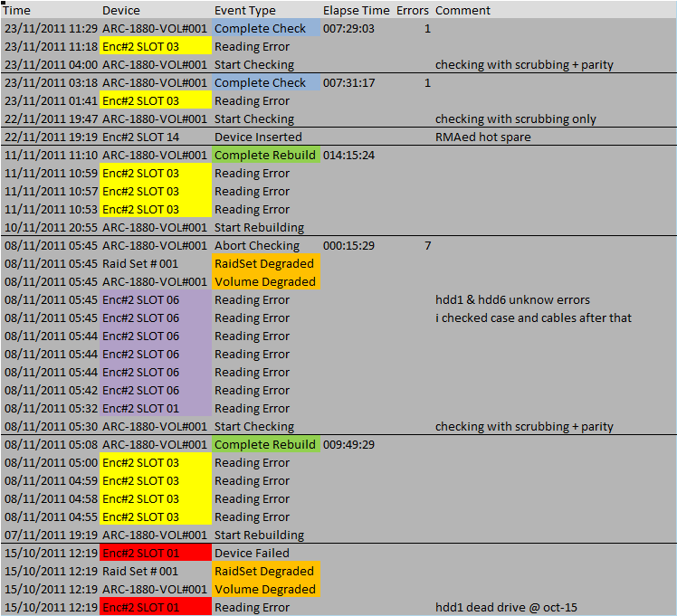This screenshot has height=616, width=677.
Task: Select the Comment column header
Action: pos(462,10)
